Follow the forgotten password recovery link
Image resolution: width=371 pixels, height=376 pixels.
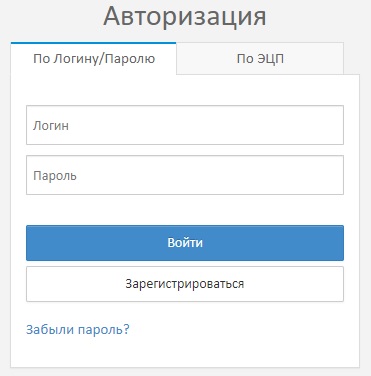(78, 329)
